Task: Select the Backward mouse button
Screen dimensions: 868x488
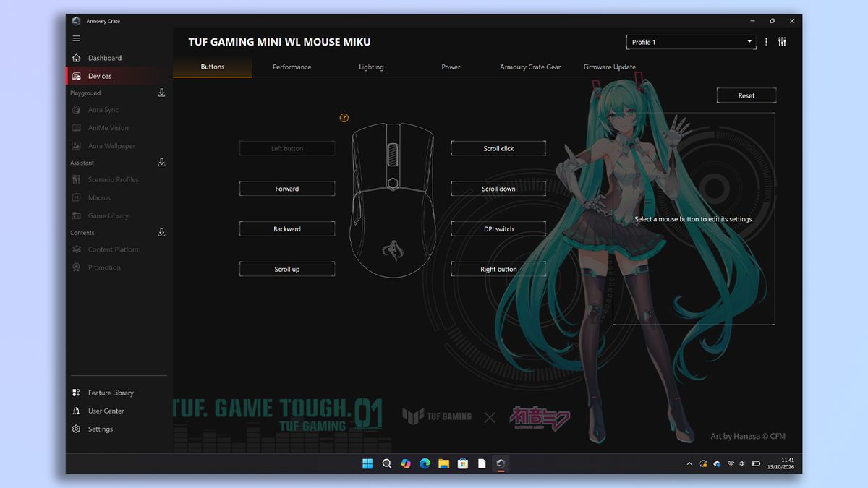Action: (x=287, y=229)
